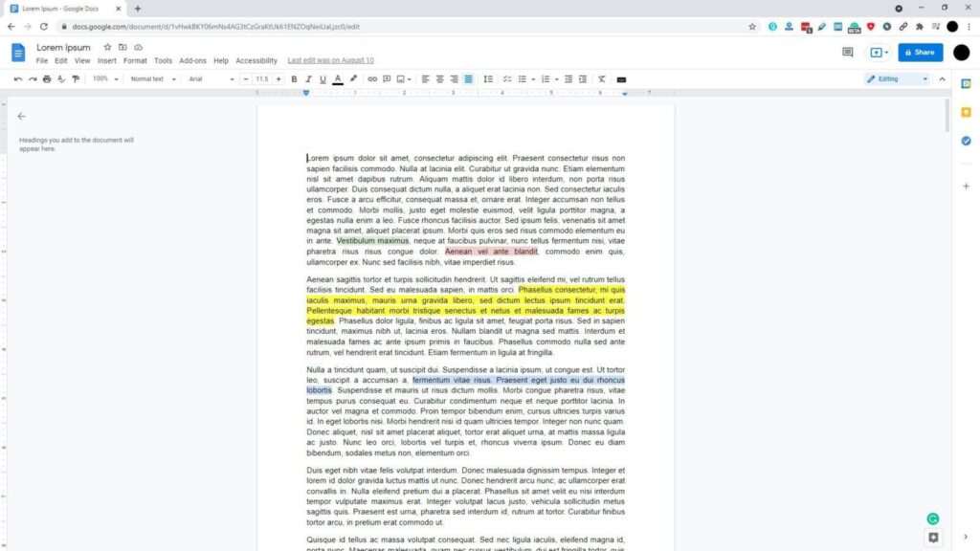Open the Normal text styles dropdown
This screenshot has height=551, width=980.
(153, 79)
